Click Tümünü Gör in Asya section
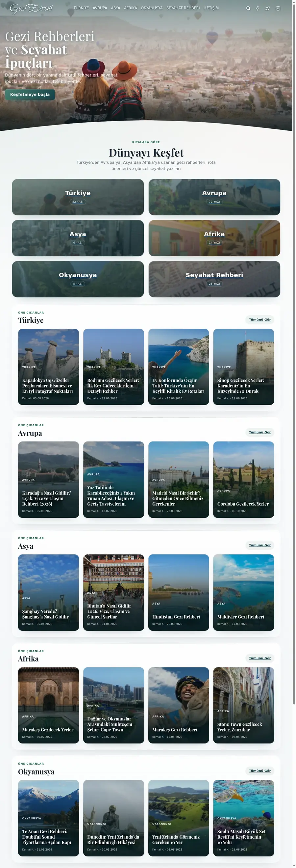The height and width of the screenshot is (868, 296). [260, 545]
